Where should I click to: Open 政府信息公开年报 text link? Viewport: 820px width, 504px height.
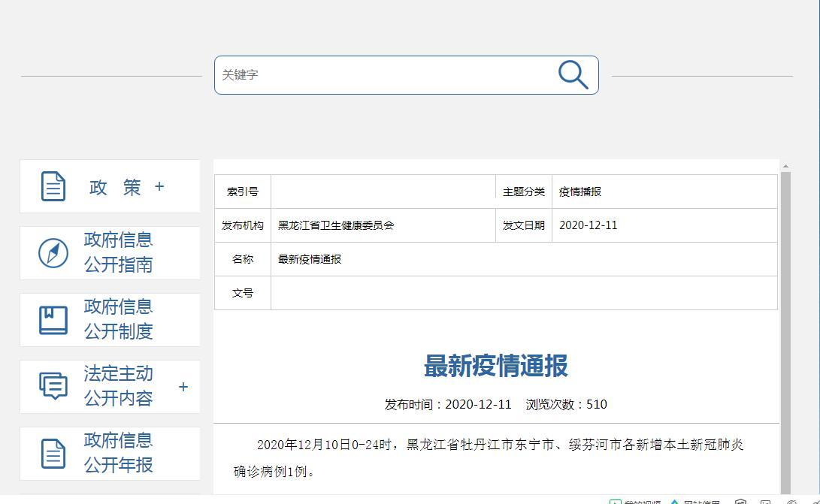[119, 453]
